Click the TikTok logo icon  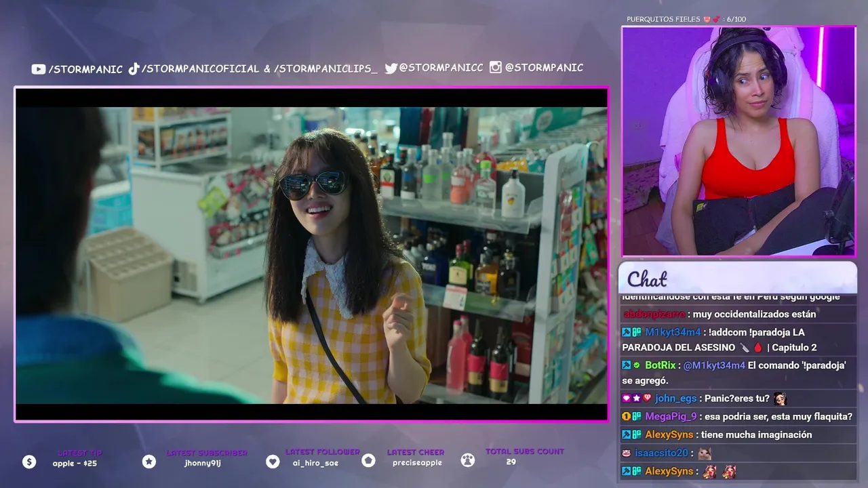134,68
